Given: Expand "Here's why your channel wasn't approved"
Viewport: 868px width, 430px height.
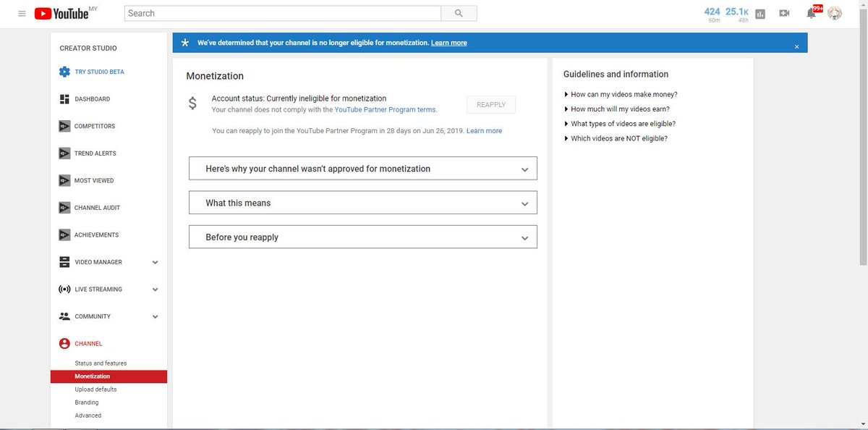Looking at the screenshot, I should (x=362, y=169).
